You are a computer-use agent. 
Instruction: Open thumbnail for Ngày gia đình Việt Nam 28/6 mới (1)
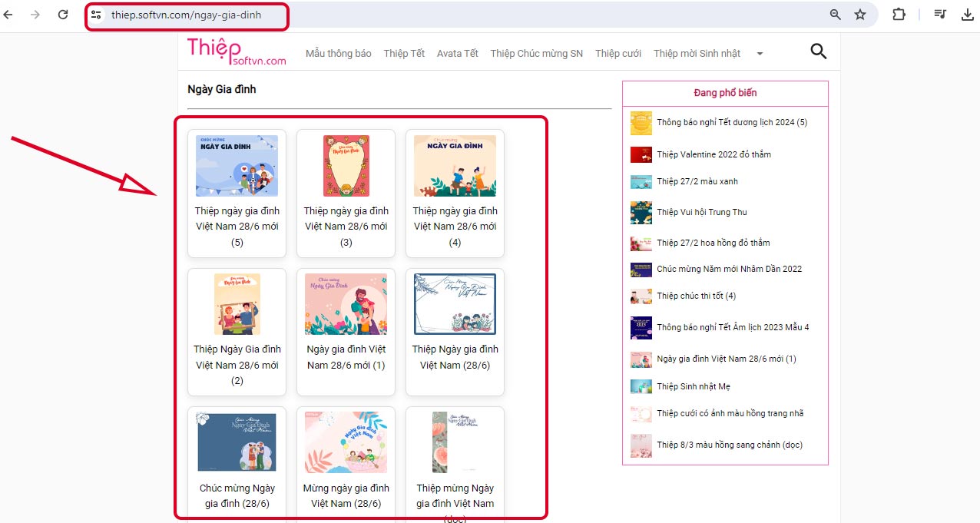click(x=346, y=303)
